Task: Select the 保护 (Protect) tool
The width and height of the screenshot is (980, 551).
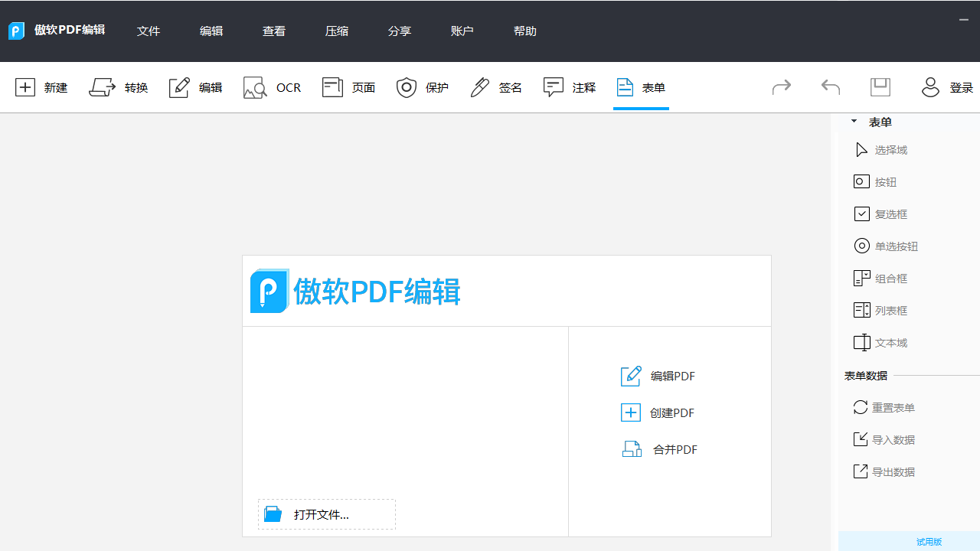Action: click(422, 87)
